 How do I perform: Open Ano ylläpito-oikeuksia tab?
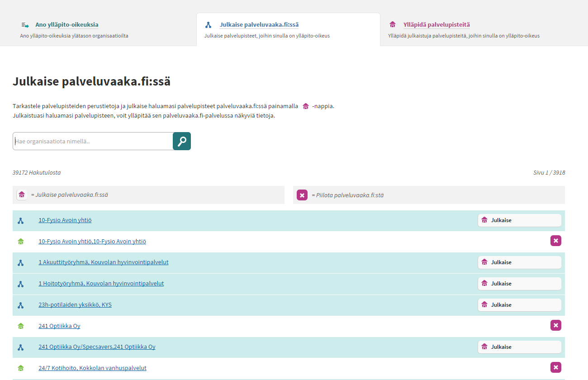[x=67, y=25]
